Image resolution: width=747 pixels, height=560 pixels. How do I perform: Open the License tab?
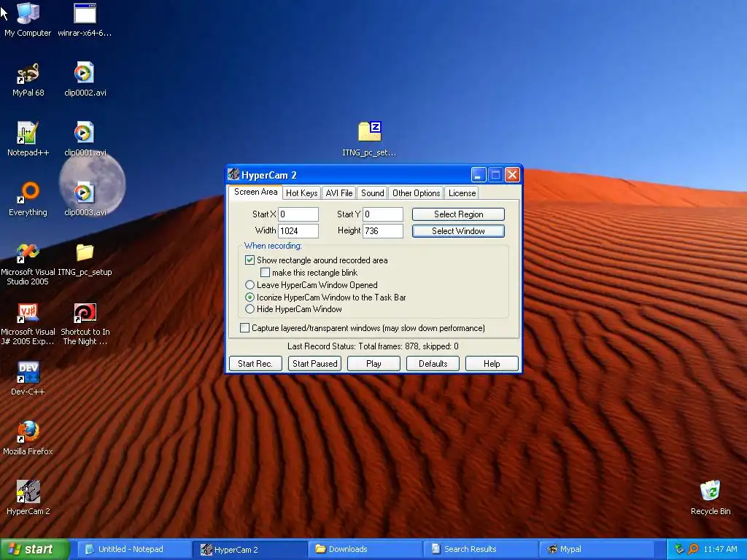point(462,192)
